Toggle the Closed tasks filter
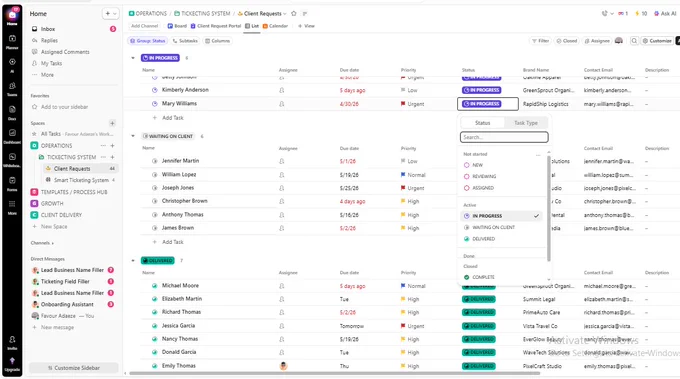 point(566,41)
